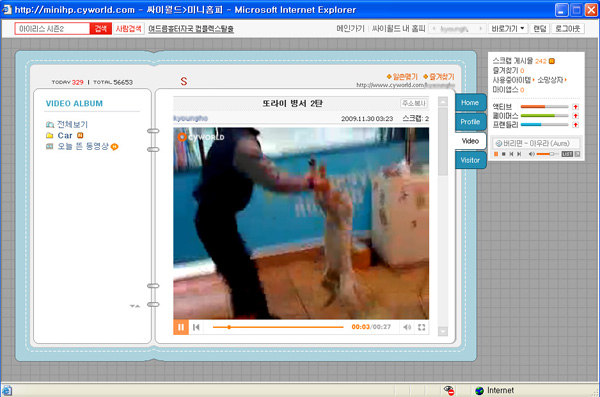This screenshot has width=600, height=397.
Task: Click the 랜덤 button
Action: 540,29
